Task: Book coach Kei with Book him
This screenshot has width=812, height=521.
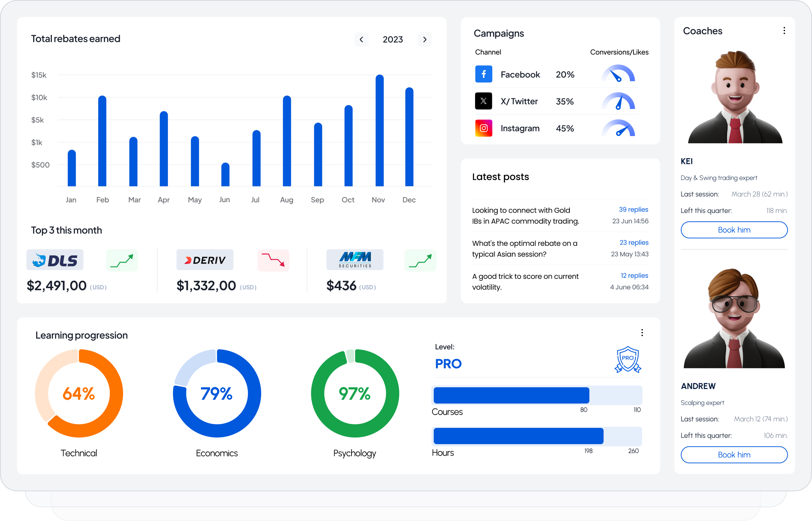Action: tap(734, 230)
